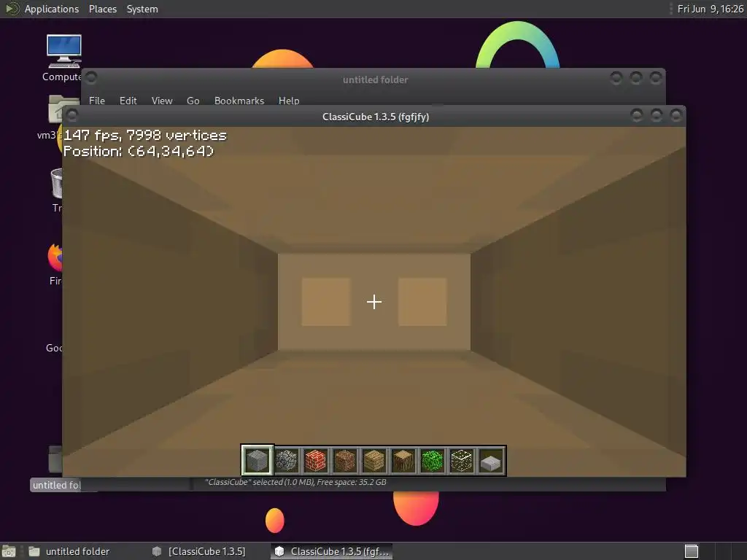This screenshot has width=747, height=560.
Task: Open untitled folder window menu button
Action: click(x=91, y=77)
